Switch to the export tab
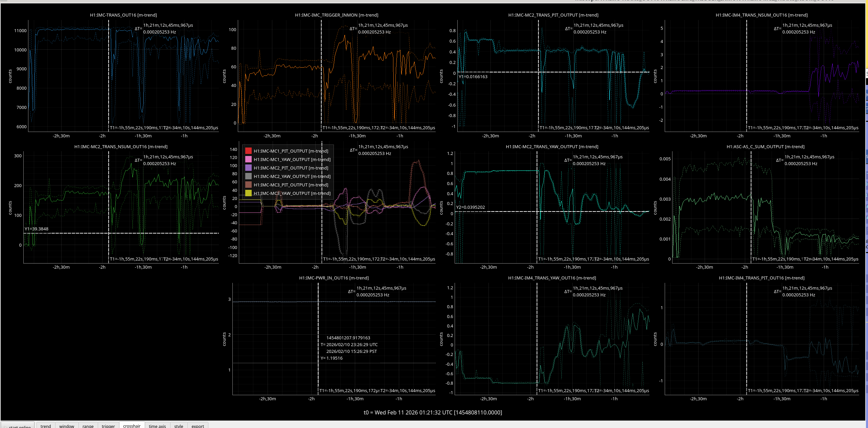868x428 pixels. pyautogui.click(x=198, y=426)
